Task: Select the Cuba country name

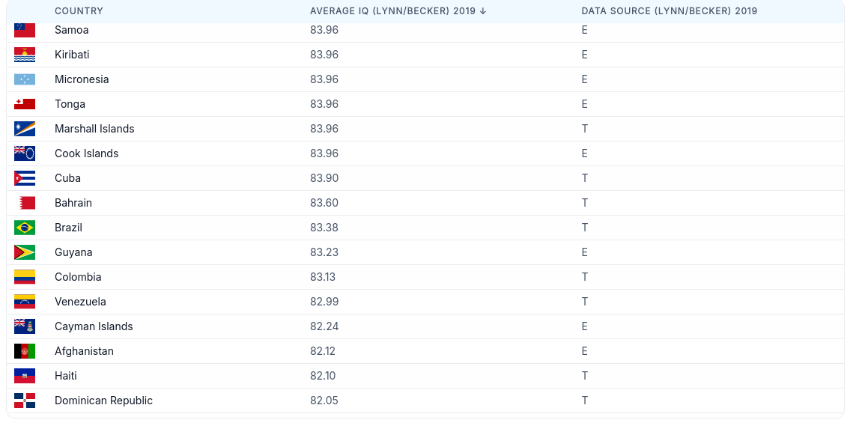Action: pos(67,178)
